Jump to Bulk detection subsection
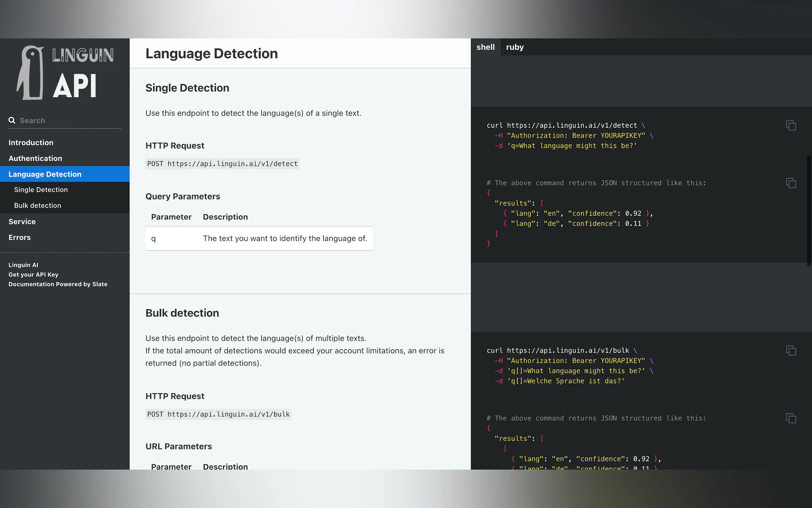Screen dimensions: 812x508 pyautogui.click(x=38, y=205)
